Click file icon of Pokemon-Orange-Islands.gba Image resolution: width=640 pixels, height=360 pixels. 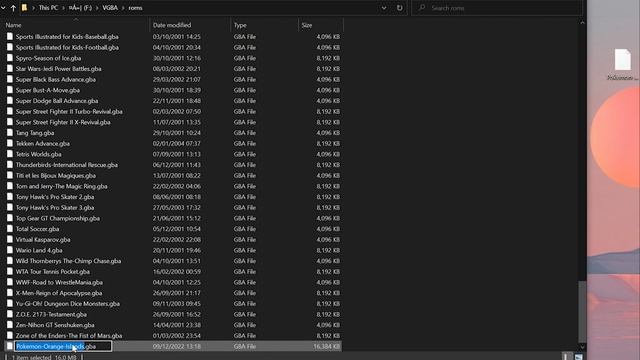tap(10, 346)
